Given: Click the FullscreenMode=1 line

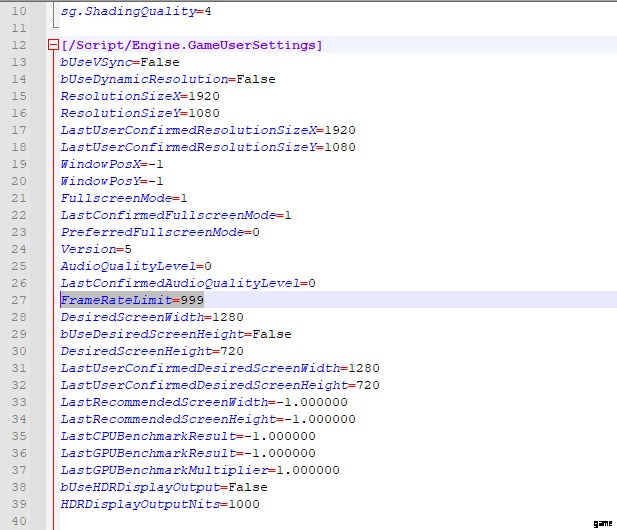Looking at the screenshot, I should click(124, 198).
